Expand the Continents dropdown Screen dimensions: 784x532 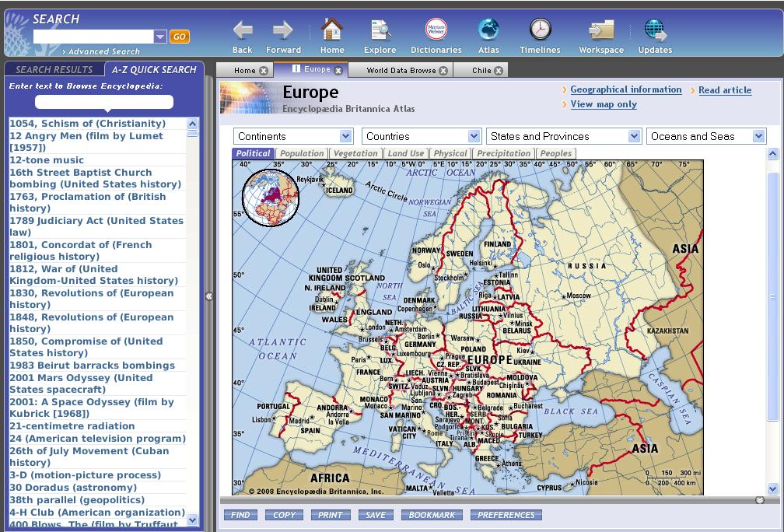345,136
